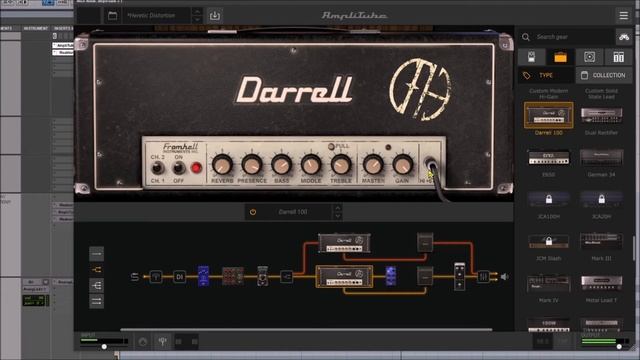The image size is (640, 360).
Task: Open the Darrell 100 model selector
Action: tap(293, 212)
